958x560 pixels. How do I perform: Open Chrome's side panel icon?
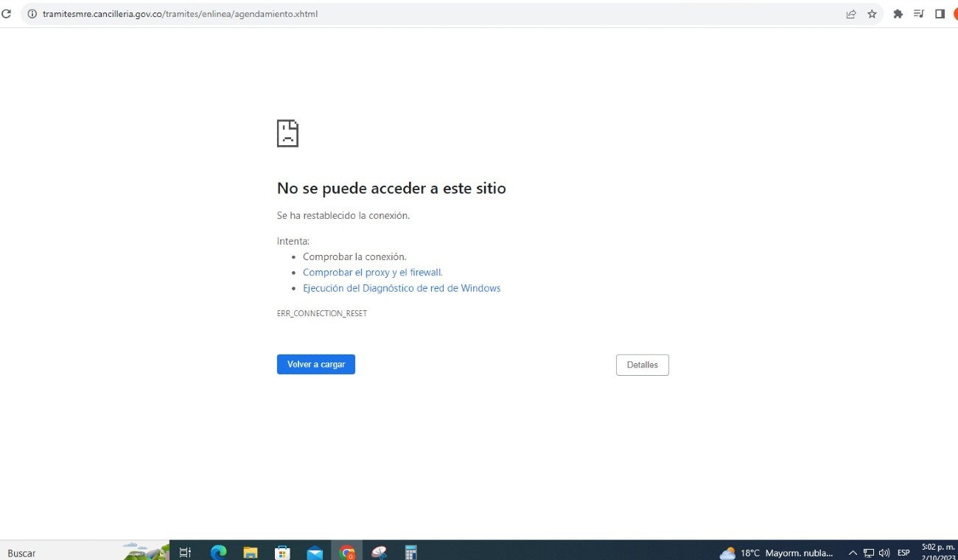coord(940,13)
